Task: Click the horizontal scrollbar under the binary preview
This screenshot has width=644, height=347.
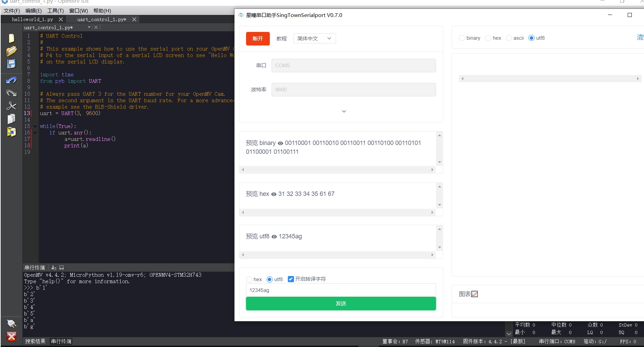Action: pyautogui.click(x=337, y=169)
